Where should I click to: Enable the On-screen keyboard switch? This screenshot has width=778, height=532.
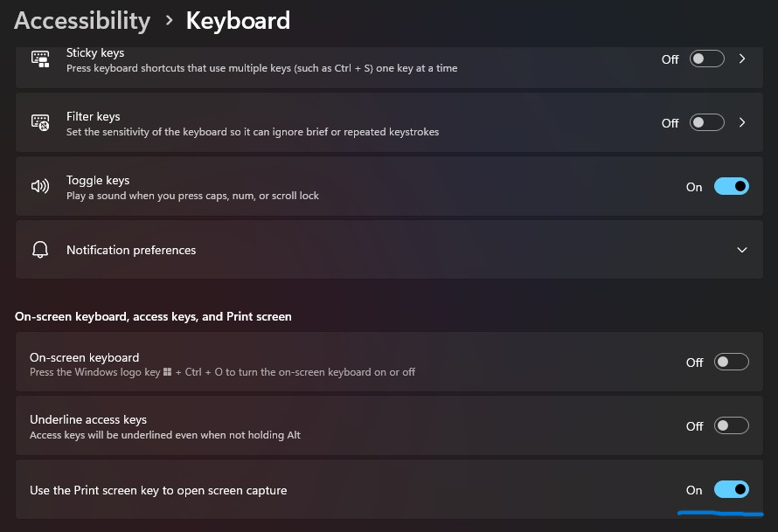[731, 362]
